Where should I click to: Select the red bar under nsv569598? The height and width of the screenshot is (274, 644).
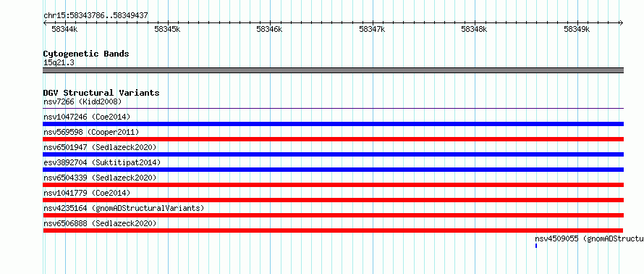(x=334, y=139)
